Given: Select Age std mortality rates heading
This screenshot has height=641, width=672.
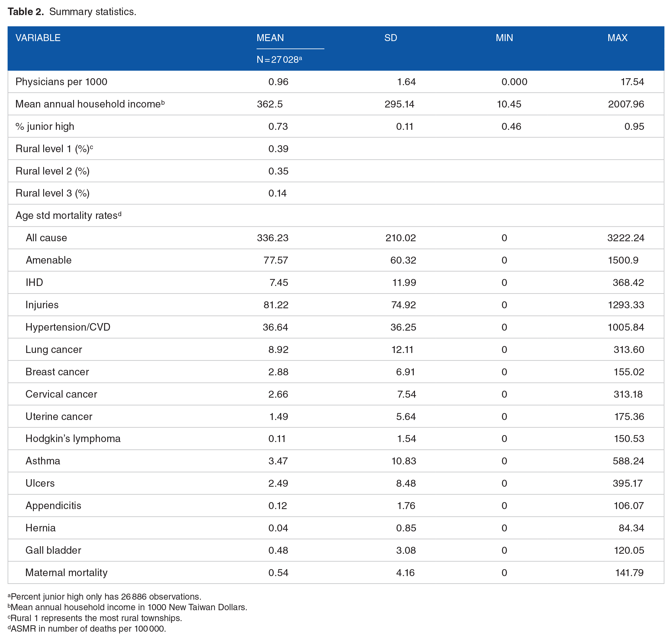Looking at the screenshot, I should (x=68, y=215).
